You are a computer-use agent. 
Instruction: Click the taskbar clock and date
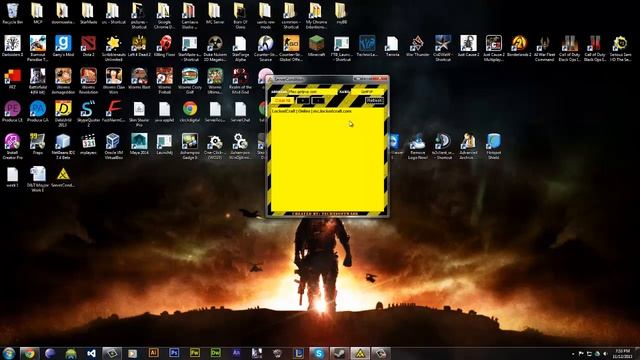pos(623,353)
